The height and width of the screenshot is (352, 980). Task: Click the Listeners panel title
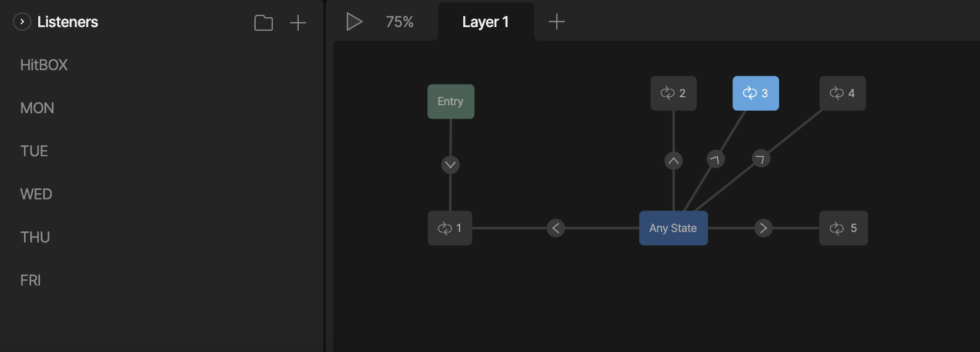(68, 22)
